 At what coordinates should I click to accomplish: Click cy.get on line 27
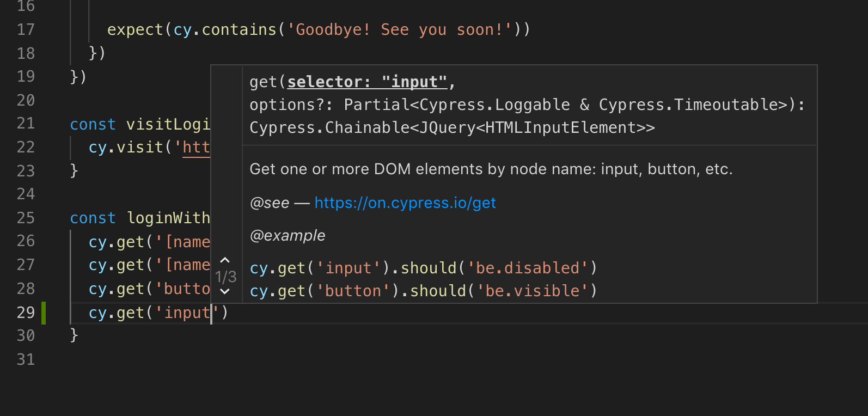116,265
